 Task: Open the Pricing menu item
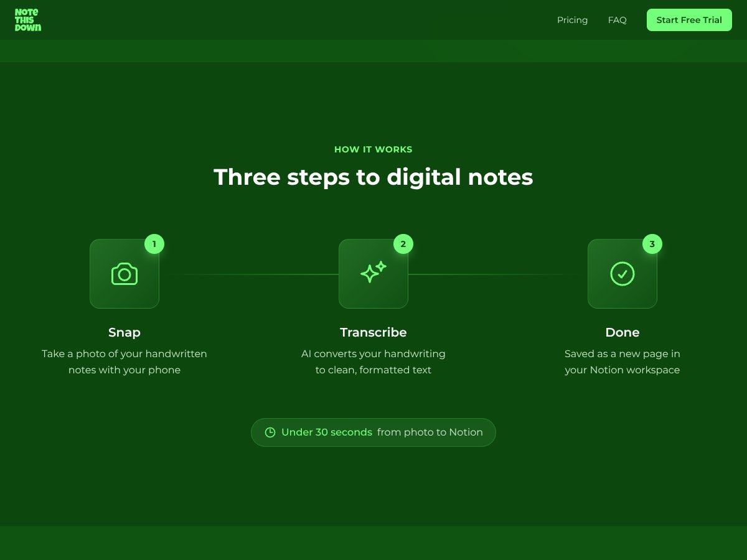[572, 20]
